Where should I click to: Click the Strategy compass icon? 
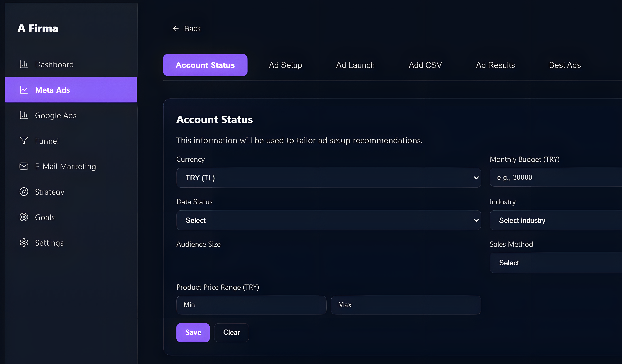[x=24, y=192]
